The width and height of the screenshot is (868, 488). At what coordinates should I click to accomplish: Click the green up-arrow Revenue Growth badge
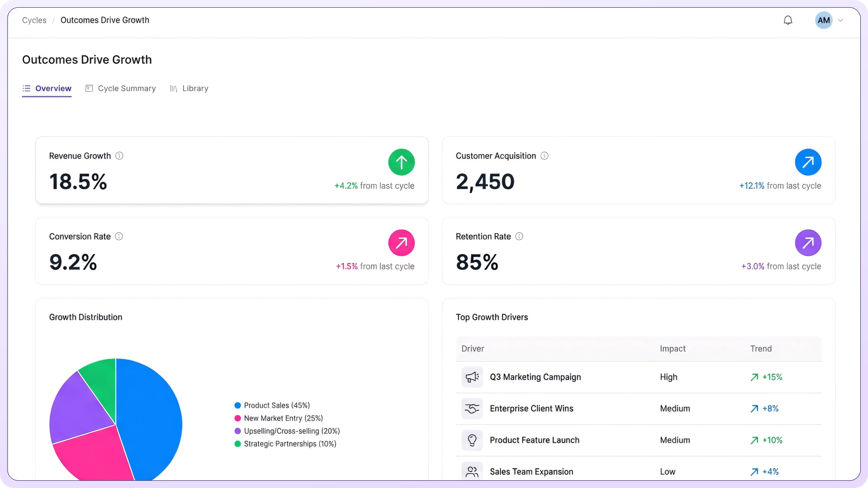point(401,162)
